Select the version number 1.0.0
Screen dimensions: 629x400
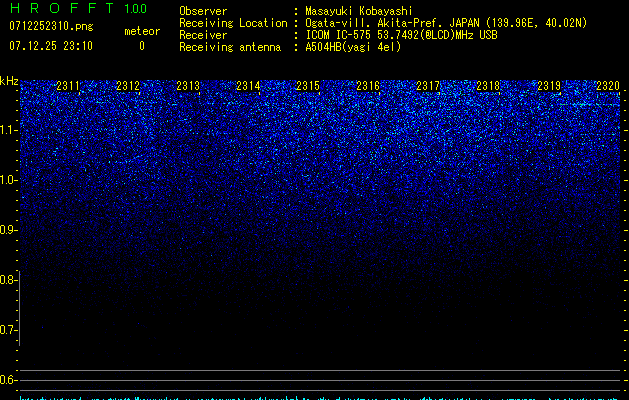click(x=135, y=9)
